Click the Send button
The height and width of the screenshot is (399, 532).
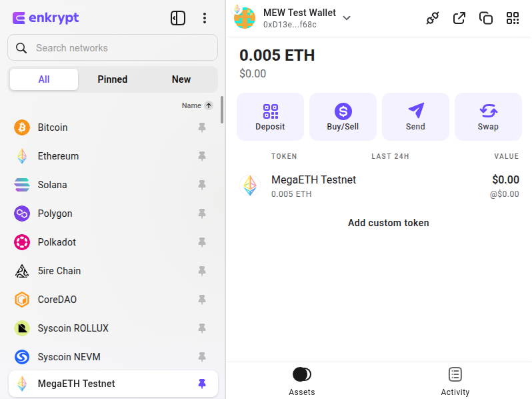tap(415, 117)
